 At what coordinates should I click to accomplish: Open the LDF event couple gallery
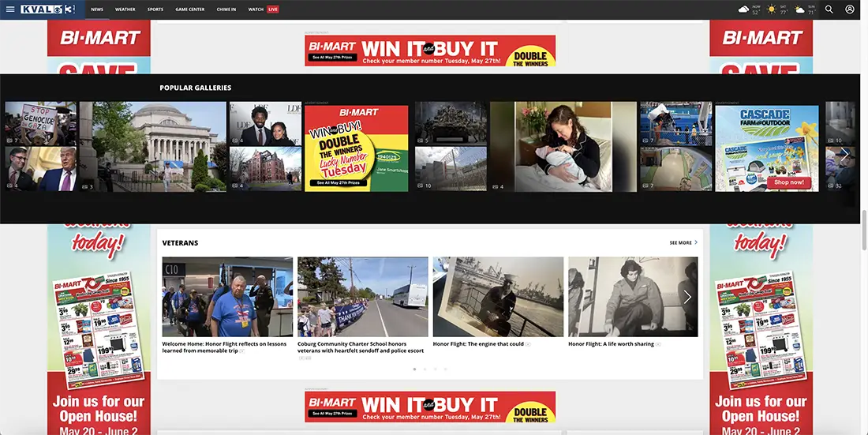265,123
